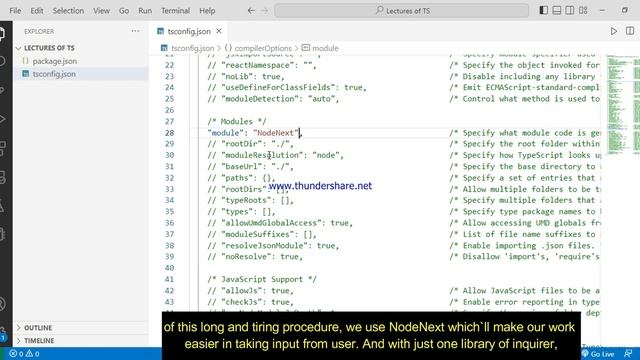Screen dimensions: 640x360
Task: Click the "types" line 35
Action: (241, 211)
